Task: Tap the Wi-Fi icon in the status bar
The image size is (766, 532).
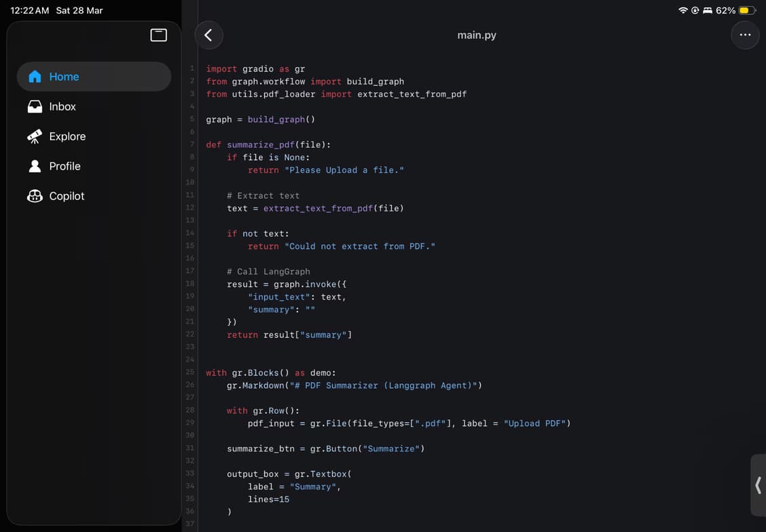Action: pos(682,10)
